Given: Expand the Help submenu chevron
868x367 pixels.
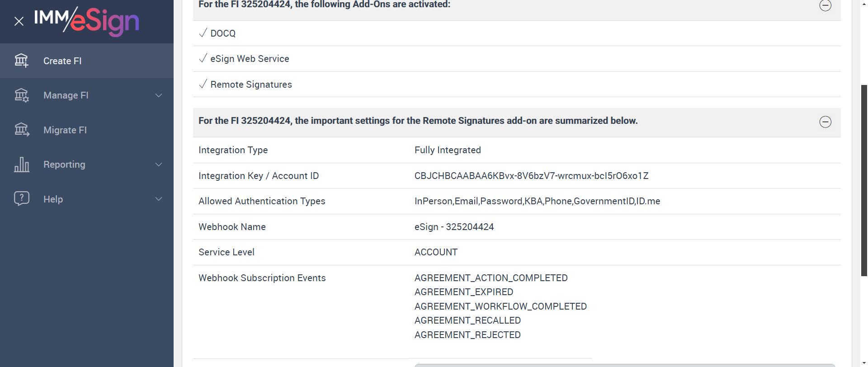Looking at the screenshot, I should coord(159,199).
